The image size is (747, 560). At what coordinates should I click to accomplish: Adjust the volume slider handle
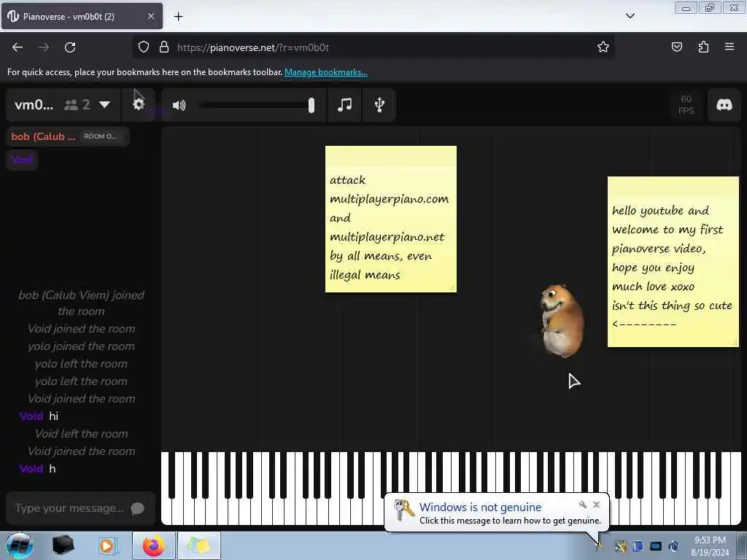[311, 105]
